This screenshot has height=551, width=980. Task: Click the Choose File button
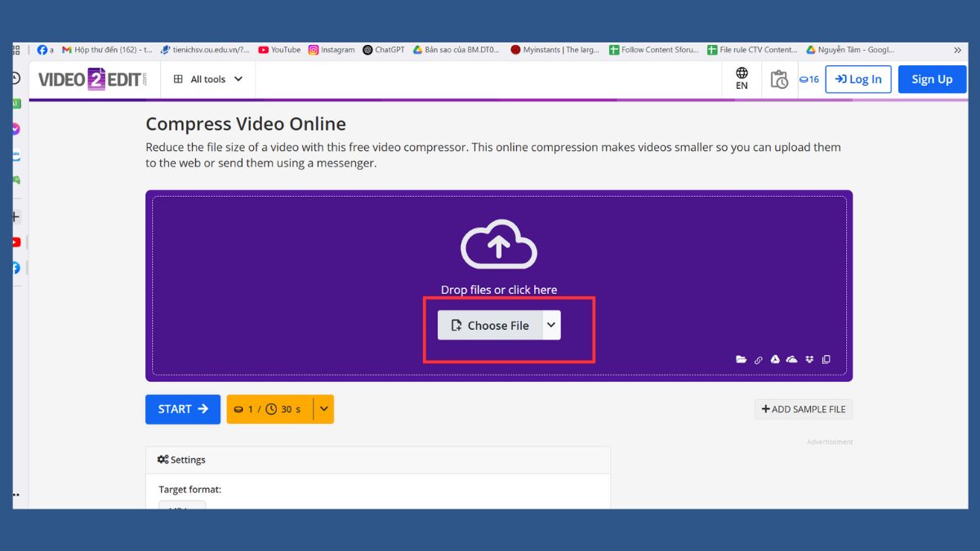pos(490,325)
